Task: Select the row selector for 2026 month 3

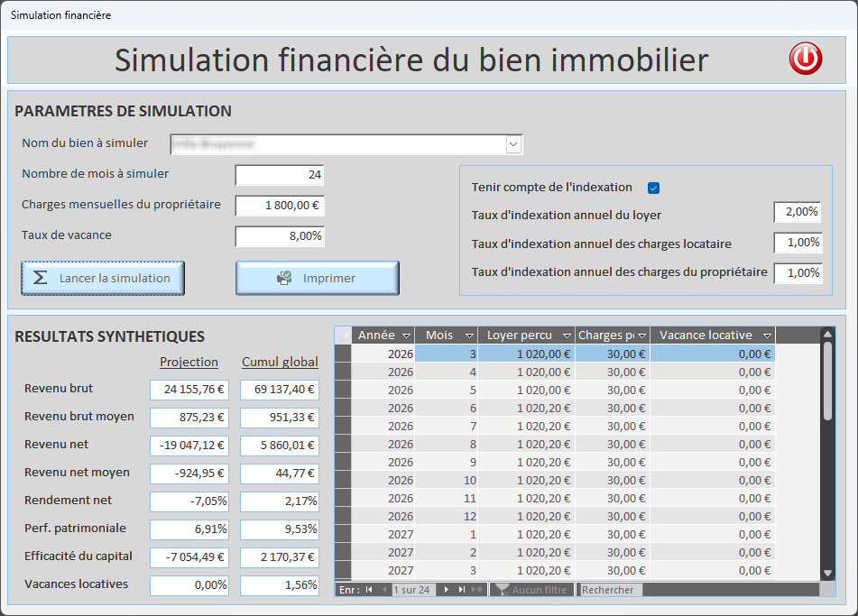Action: tap(343, 354)
